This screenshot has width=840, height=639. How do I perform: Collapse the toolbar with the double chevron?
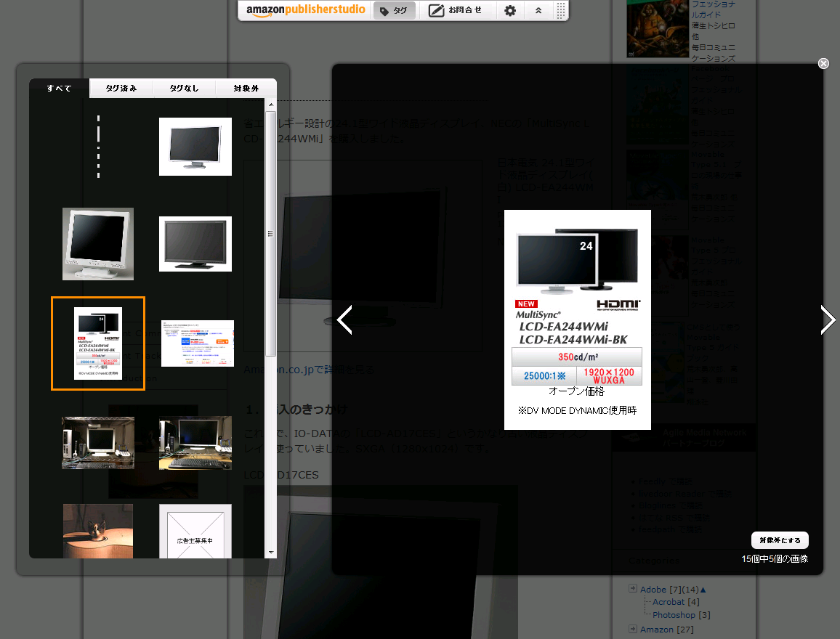(x=538, y=11)
